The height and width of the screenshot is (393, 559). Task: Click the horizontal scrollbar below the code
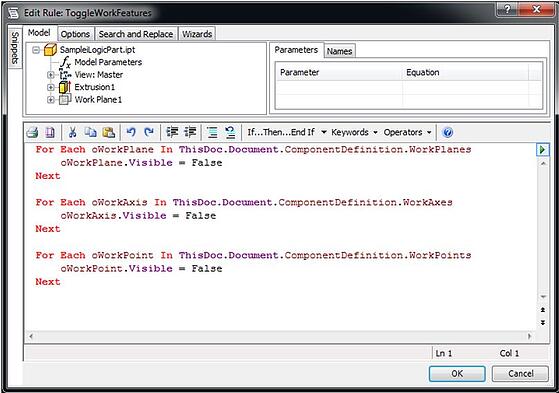pos(280,336)
